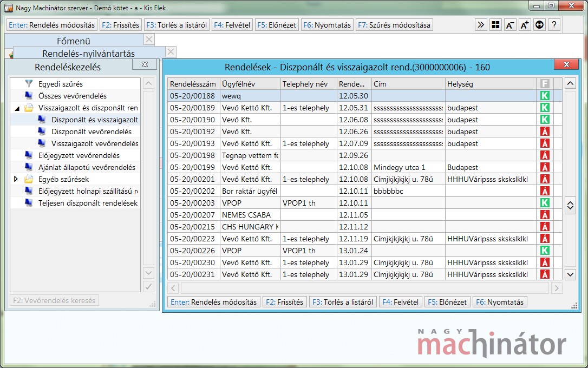Click the F column header icon
Image resolution: width=588 pixels, height=368 pixels.
pos(545,83)
